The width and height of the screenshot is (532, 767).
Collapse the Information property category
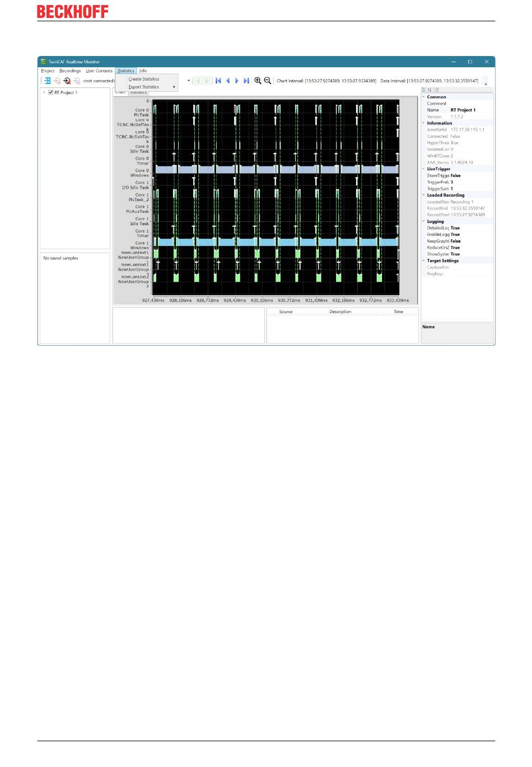[x=423, y=123]
